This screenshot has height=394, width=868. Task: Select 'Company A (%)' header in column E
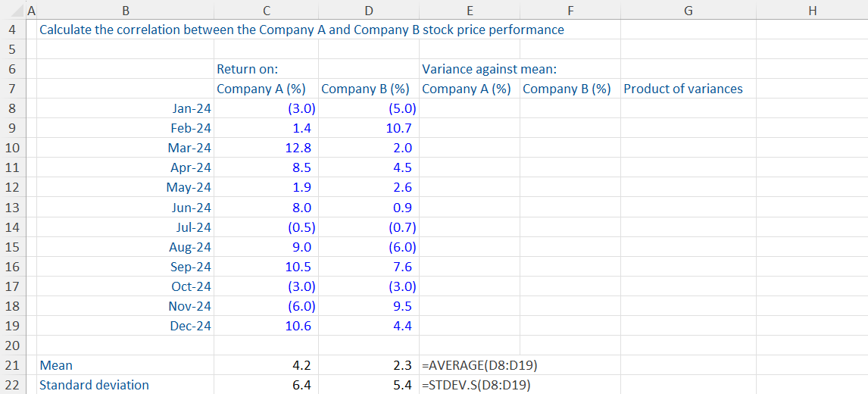point(470,89)
